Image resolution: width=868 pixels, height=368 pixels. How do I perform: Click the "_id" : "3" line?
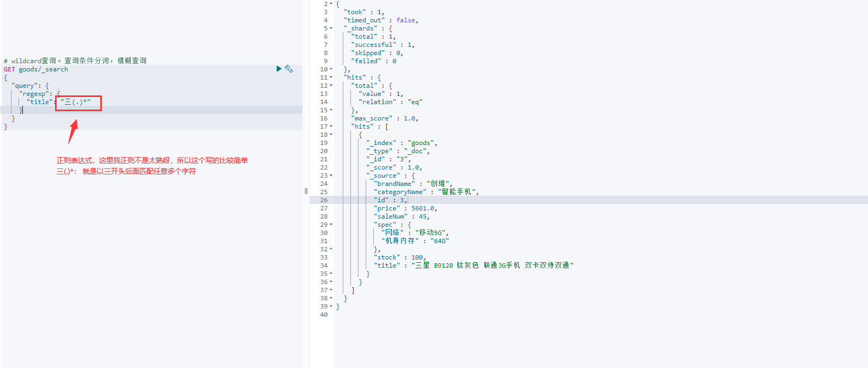pyautogui.click(x=389, y=159)
